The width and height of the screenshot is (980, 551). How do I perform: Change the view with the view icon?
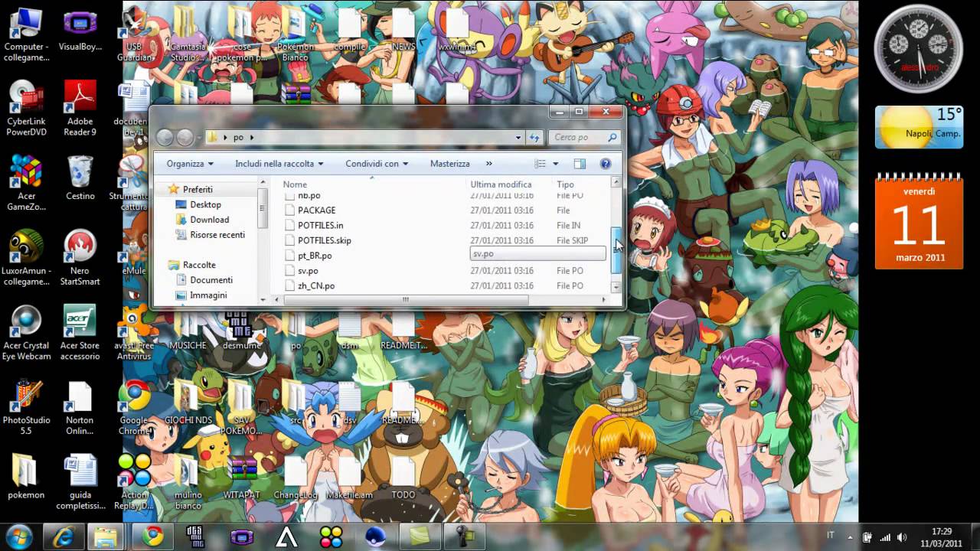coord(540,164)
